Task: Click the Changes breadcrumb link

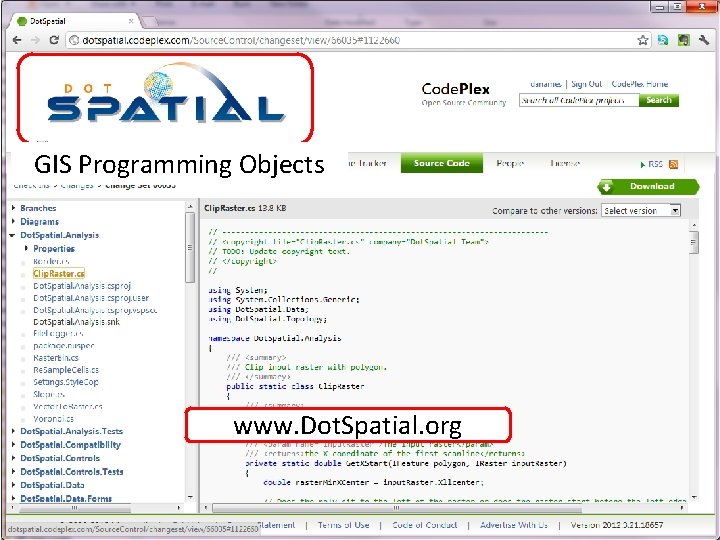Action: click(77, 186)
